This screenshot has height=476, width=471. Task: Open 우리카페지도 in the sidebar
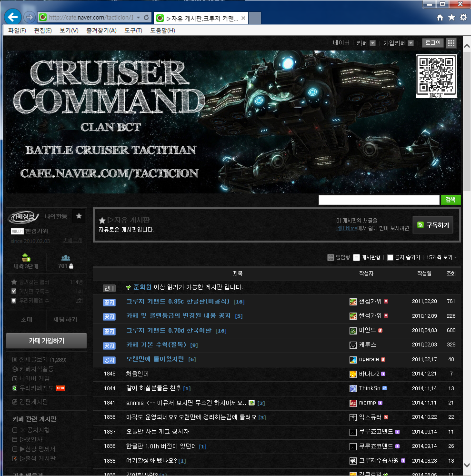pyautogui.click(x=36, y=388)
